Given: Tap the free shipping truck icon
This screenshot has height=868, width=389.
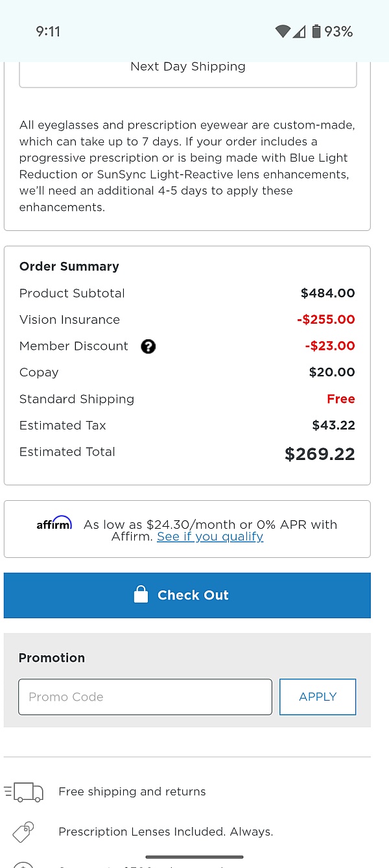Looking at the screenshot, I should point(24,792).
